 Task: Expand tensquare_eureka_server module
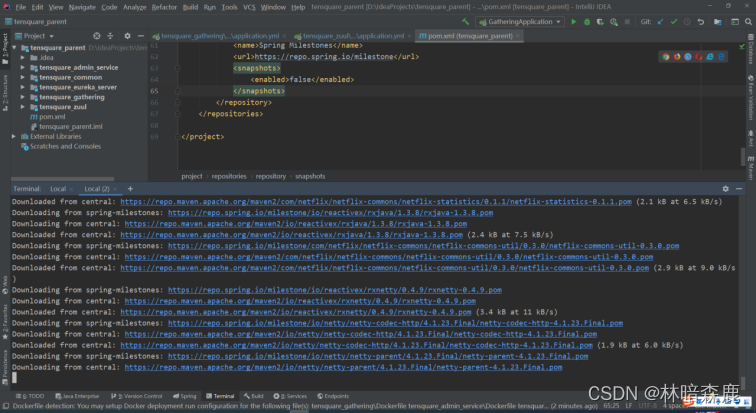point(23,87)
